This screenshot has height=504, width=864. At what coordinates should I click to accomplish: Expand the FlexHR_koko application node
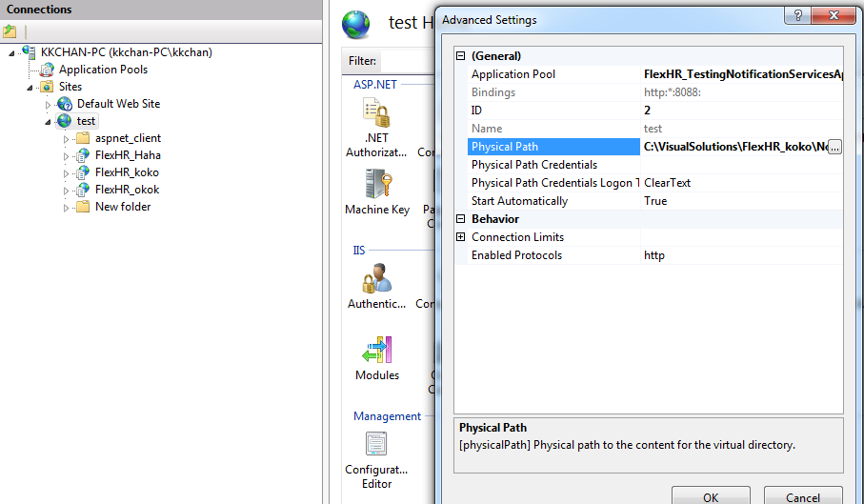[66, 173]
